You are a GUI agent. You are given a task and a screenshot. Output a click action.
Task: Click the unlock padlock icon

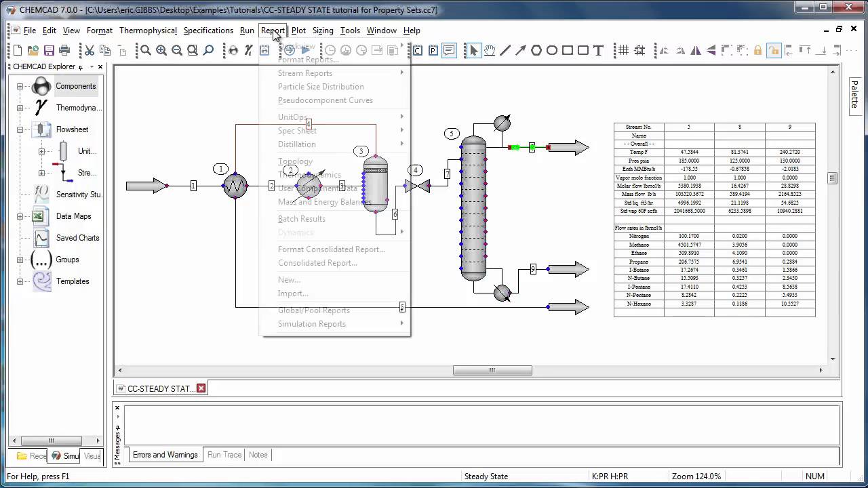pos(774,50)
